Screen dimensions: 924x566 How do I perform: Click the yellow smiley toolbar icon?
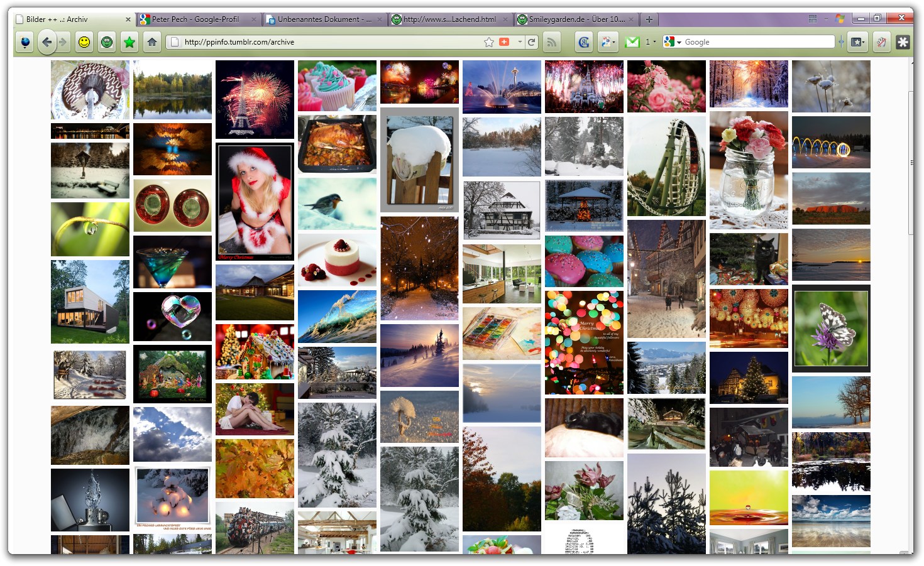[x=84, y=42]
